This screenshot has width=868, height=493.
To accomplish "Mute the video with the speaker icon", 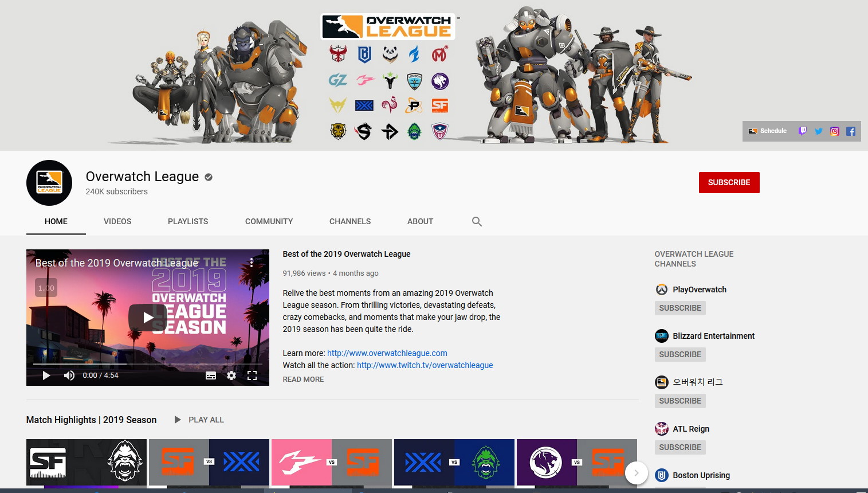I will [69, 375].
